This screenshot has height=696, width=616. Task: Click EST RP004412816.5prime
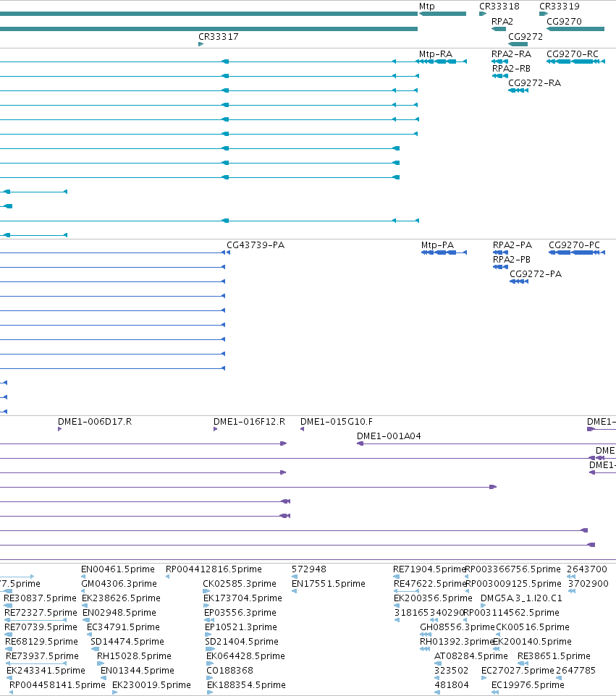[x=214, y=569]
